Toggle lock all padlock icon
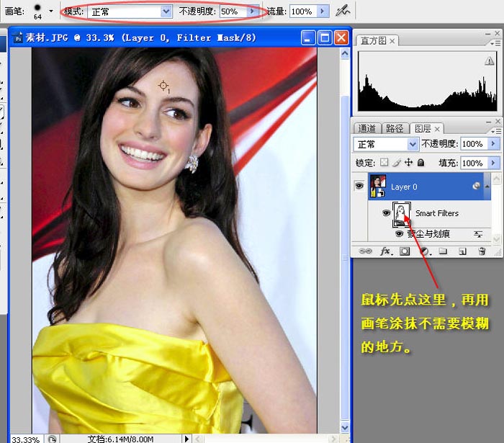Image resolution: width=504 pixels, height=443 pixels. tap(420, 162)
